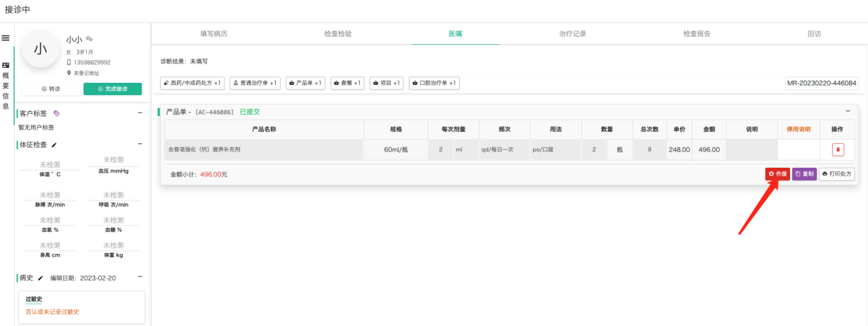The width and height of the screenshot is (868, 326).
Task: Select the 医嘱 tab
Action: pos(455,33)
